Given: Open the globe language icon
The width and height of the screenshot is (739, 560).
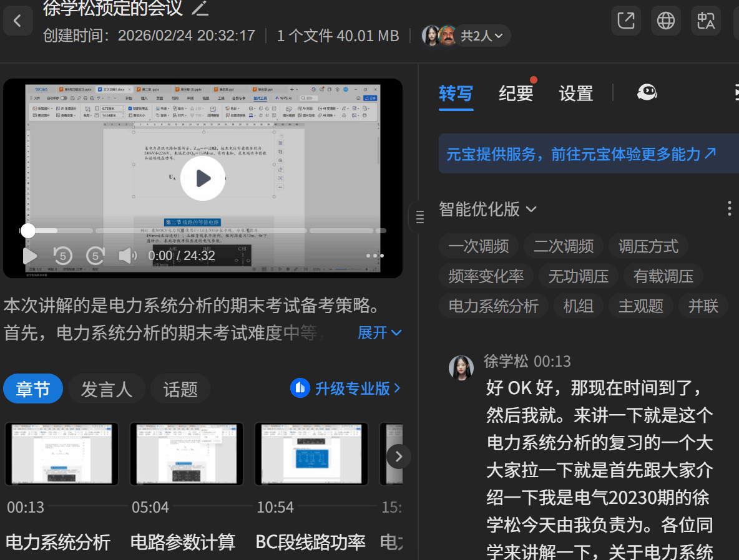Looking at the screenshot, I should click(666, 21).
